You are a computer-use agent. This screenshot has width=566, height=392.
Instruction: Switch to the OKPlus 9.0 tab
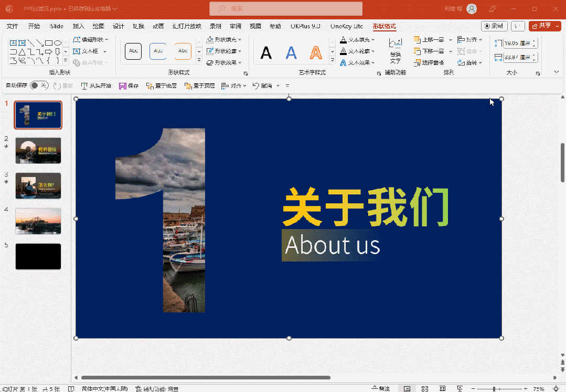(305, 26)
